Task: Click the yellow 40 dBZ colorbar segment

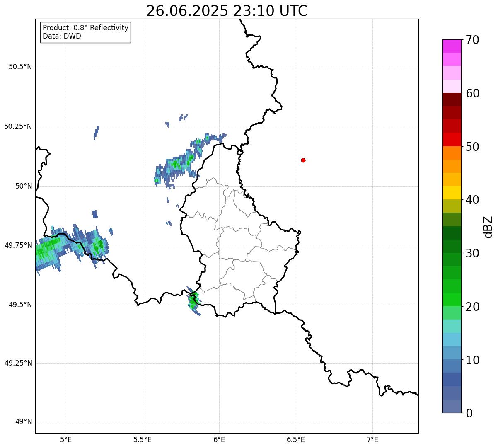Action: 452,193
